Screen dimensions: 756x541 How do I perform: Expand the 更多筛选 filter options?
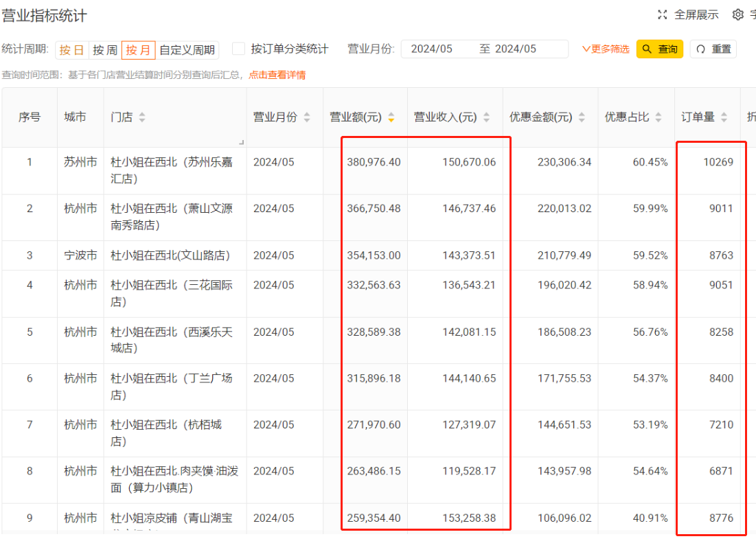605,49
